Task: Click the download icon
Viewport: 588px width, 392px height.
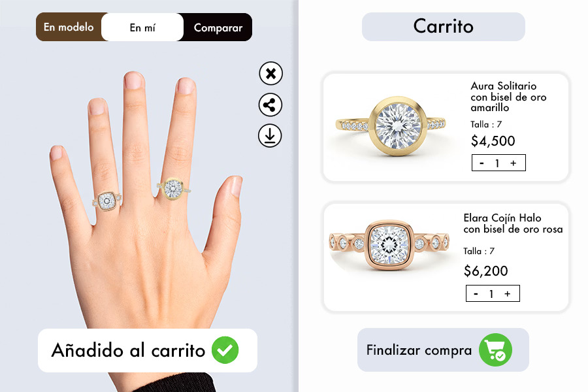Action: (270, 135)
